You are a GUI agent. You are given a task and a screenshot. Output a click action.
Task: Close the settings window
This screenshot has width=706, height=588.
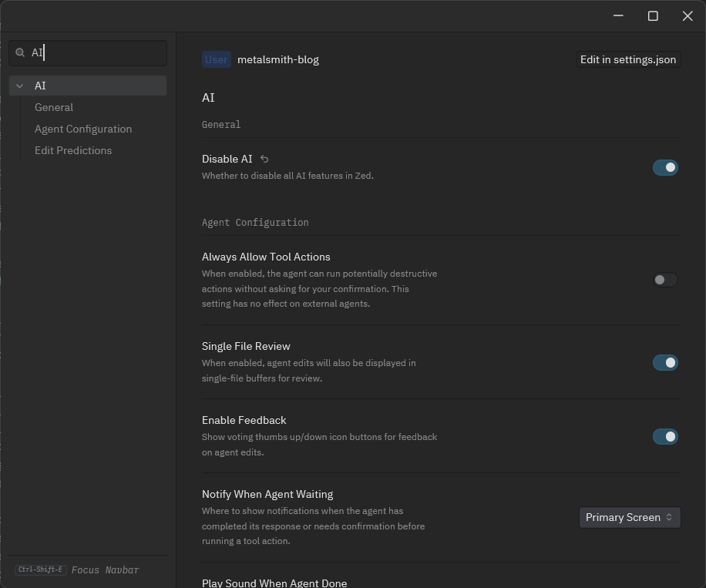(688, 16)
